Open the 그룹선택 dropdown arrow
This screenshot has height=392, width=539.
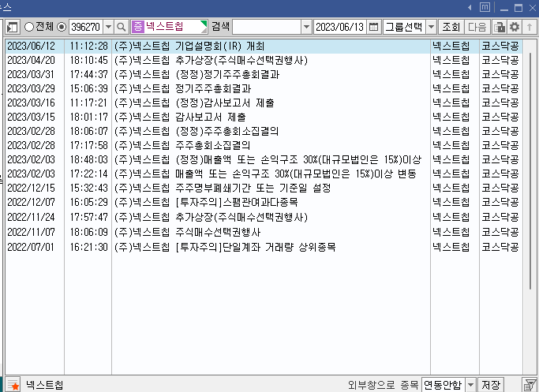click(x=432, y=27)
